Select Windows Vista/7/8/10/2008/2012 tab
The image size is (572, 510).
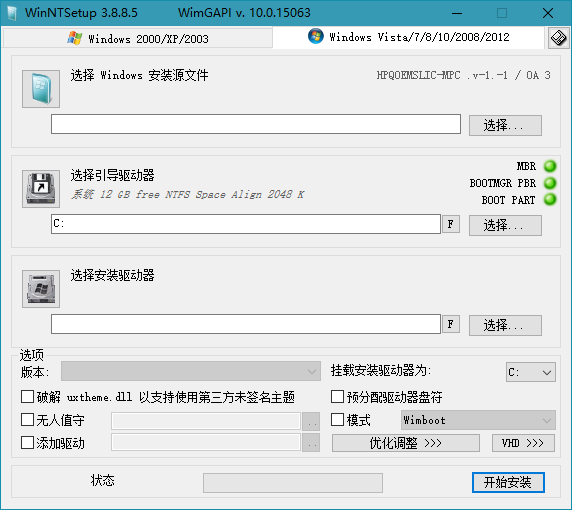pyautogui.click(x=409, y=37)
